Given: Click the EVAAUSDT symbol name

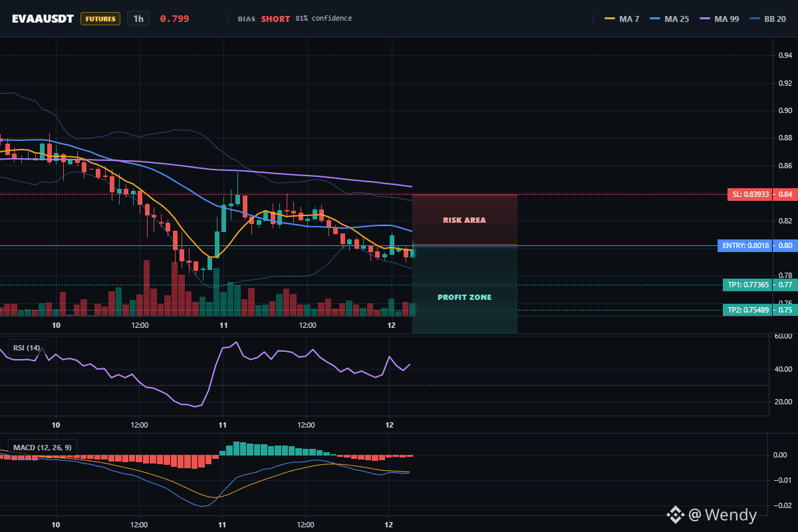Looking at the screenshot, I should (43, 19).
